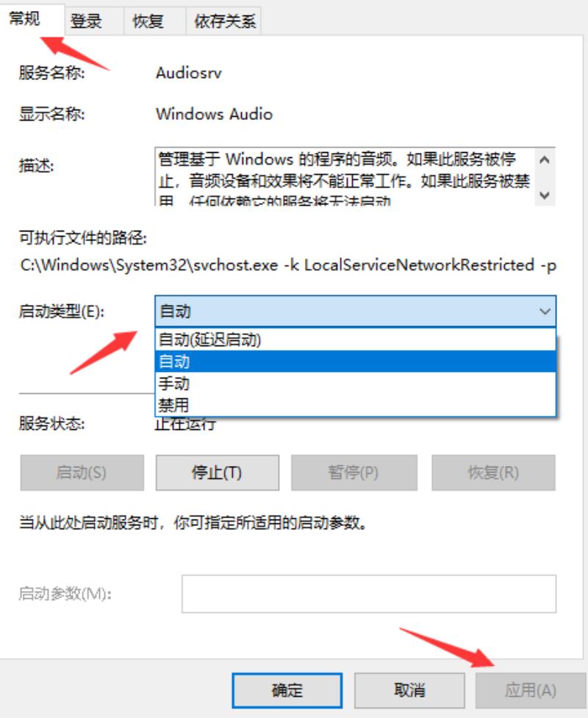Screen dimensions: 588x718
Task: Click the description scroll-down arrow
Action: pyautogui.click(x=544, y=195)
